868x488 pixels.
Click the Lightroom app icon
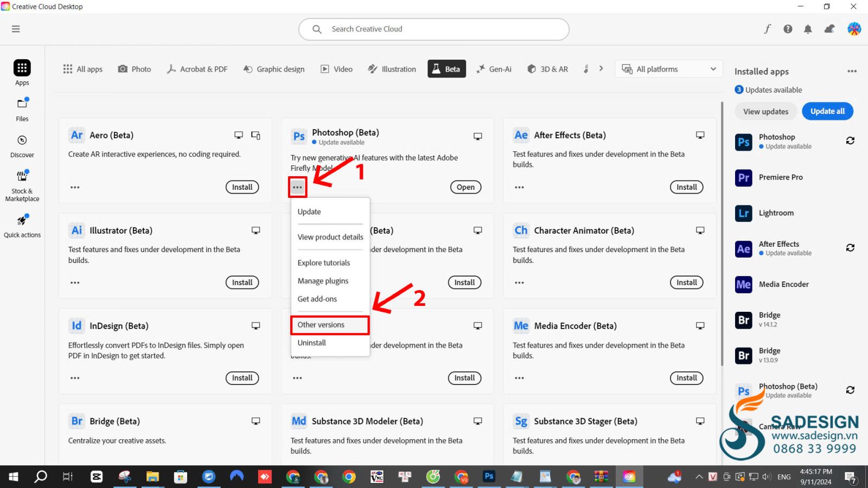point(744,213)
